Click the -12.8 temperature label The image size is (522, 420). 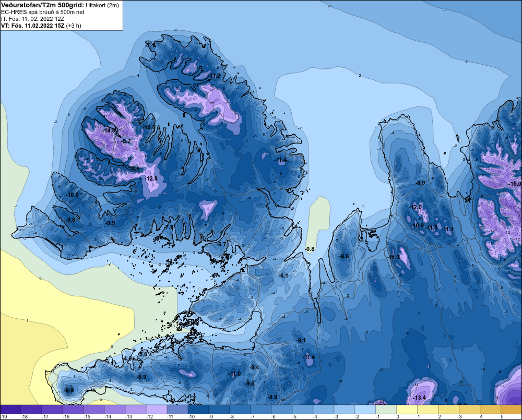(151, 179)
